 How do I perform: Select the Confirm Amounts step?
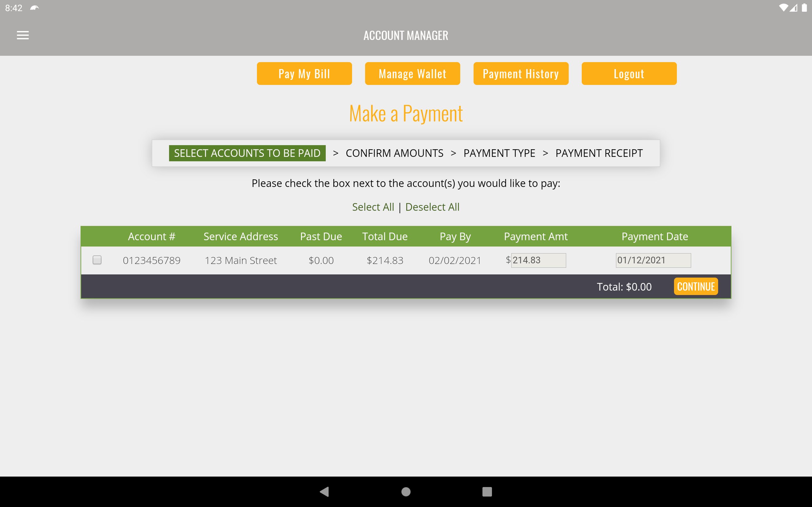pyautogui.click(x=394, y=153)
